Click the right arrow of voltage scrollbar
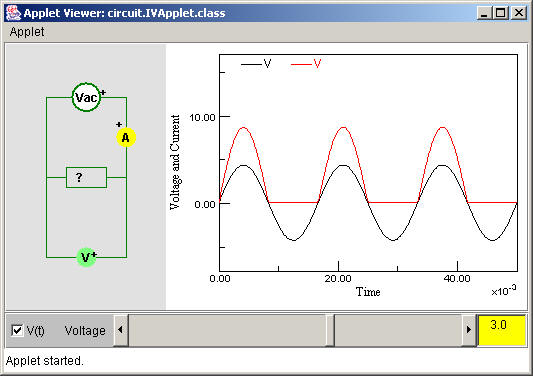 (x=468, y=330)
